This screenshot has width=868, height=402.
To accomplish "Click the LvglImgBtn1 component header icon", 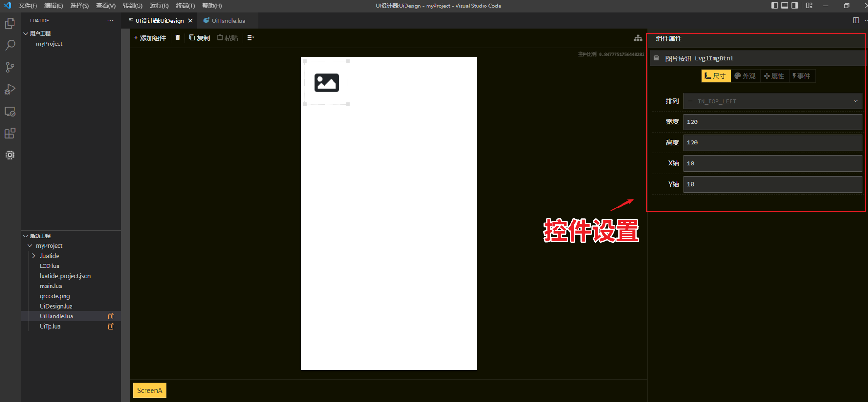I will (657, 58).
